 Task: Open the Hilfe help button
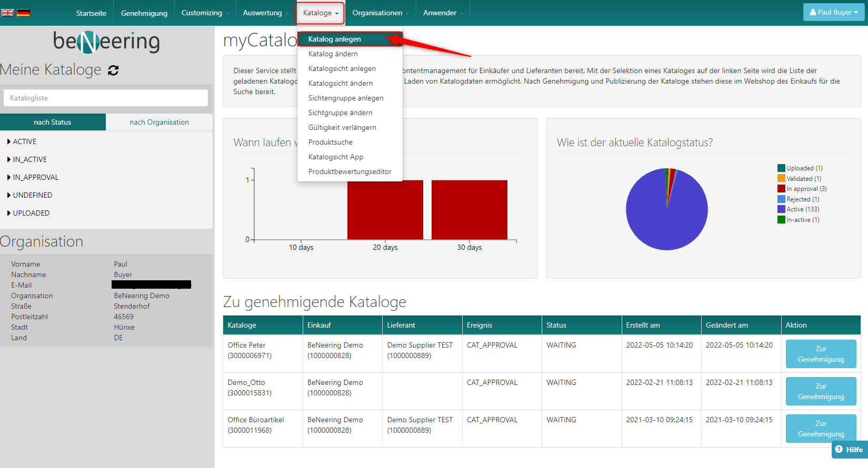[x=849, y=450]
